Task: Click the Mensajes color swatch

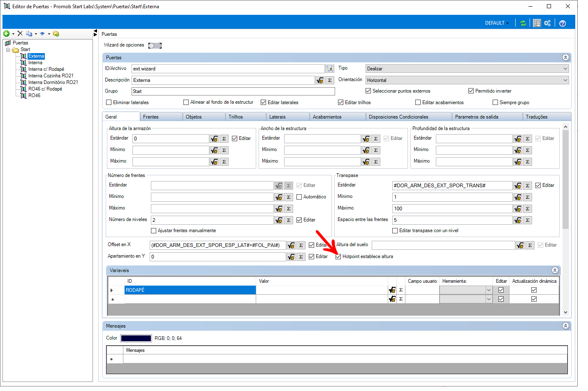Action: tap(136, 338)
